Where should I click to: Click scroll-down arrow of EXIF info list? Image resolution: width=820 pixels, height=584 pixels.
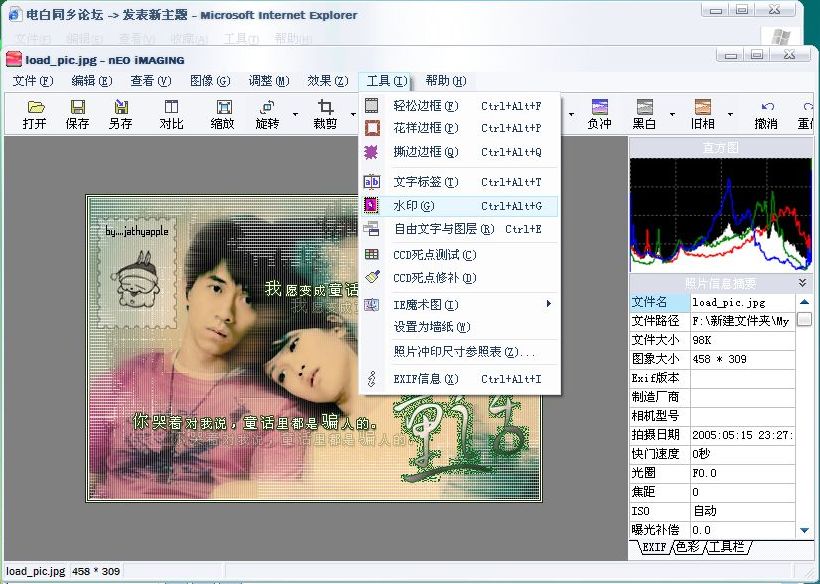[x=804, y=529]
